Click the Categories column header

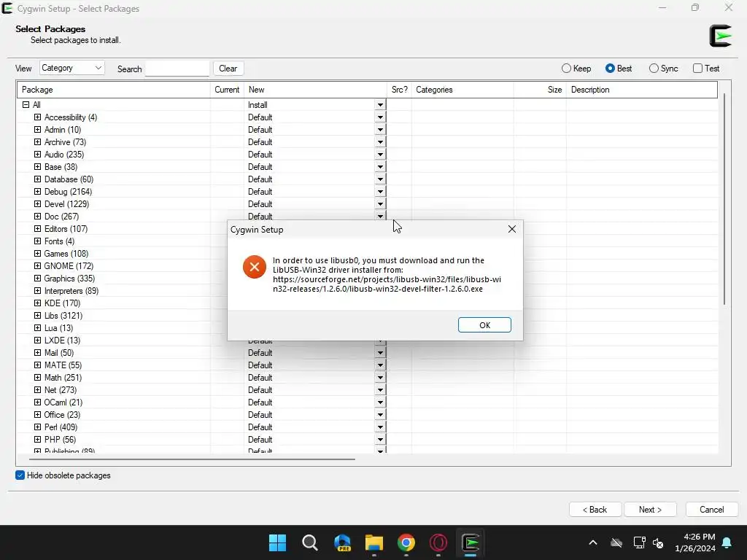pyautogui.click(x=462, y=90)
